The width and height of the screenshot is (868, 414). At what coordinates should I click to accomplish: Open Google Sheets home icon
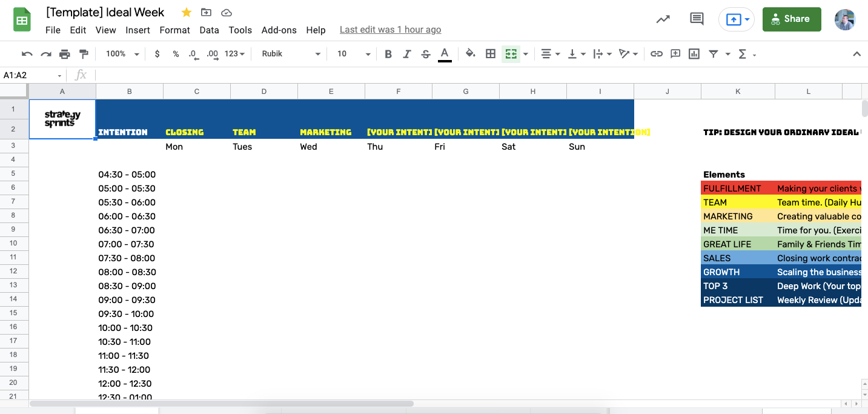pyautogui.click(x=22, y=21)
